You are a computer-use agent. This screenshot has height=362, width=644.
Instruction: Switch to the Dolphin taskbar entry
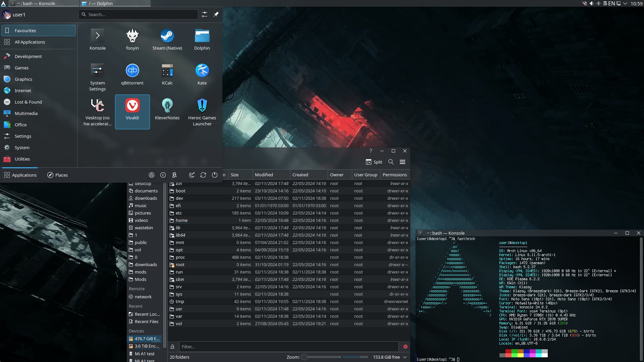pyautogui.click(x=115, y=3)
